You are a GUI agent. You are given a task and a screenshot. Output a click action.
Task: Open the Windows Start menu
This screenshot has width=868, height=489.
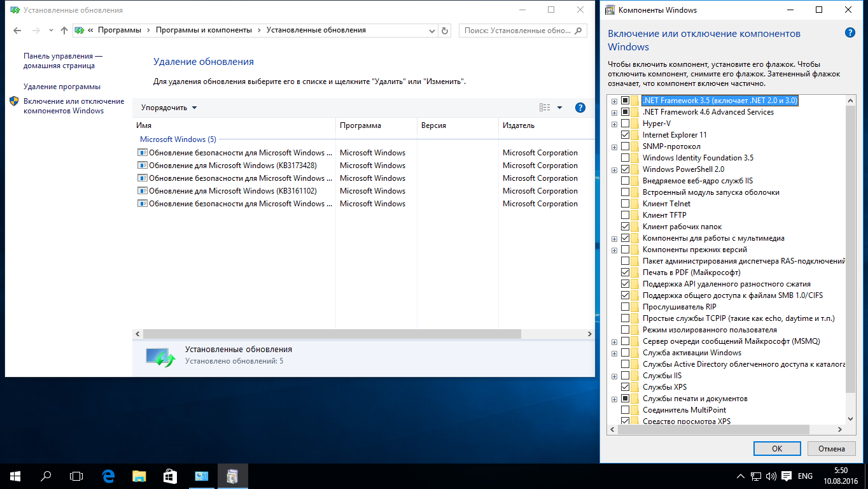[15, 476]
